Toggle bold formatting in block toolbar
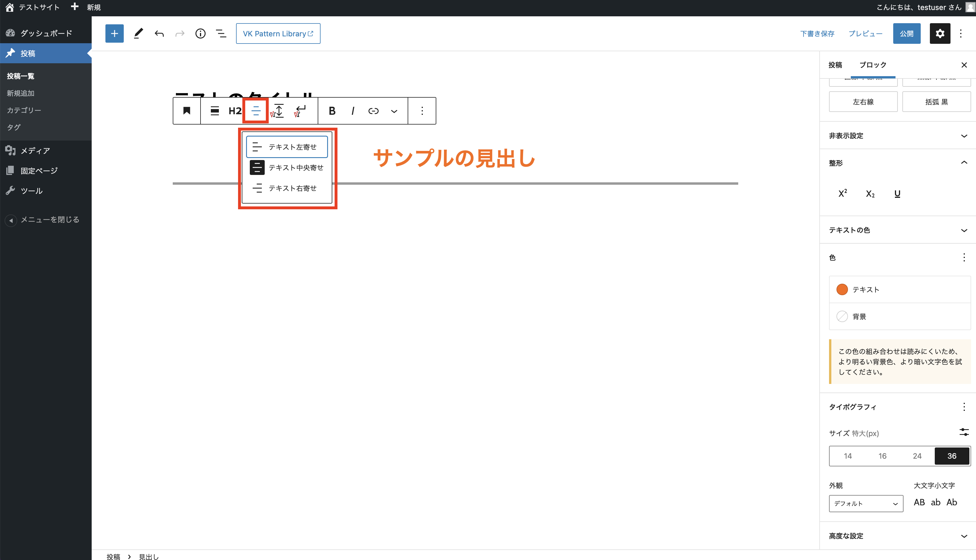Viewport: 976px width, 560px height. (332, 111)
